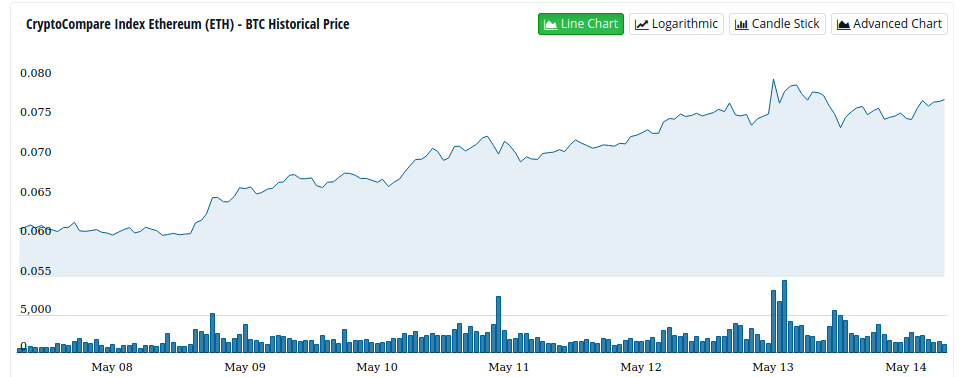Click the bar icon on Candle Stick
The height and width of the screenshot is (377, 963).
coord(741,25)
